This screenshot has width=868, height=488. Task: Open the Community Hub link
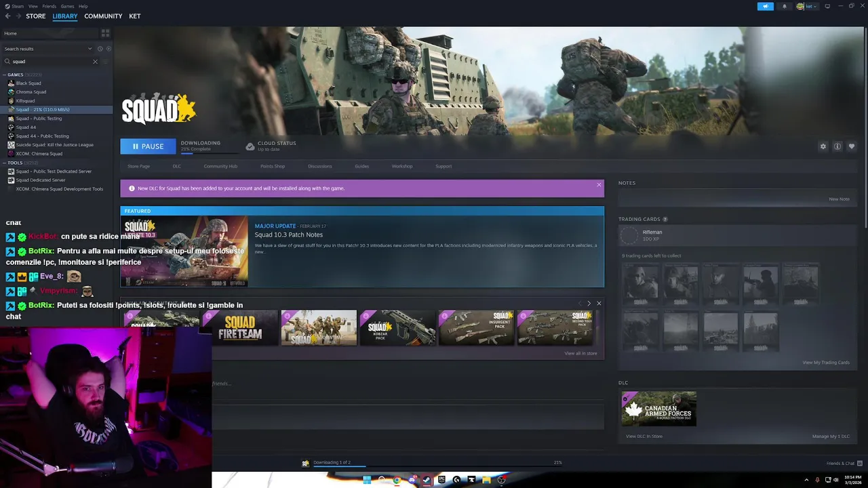[220, 166]
